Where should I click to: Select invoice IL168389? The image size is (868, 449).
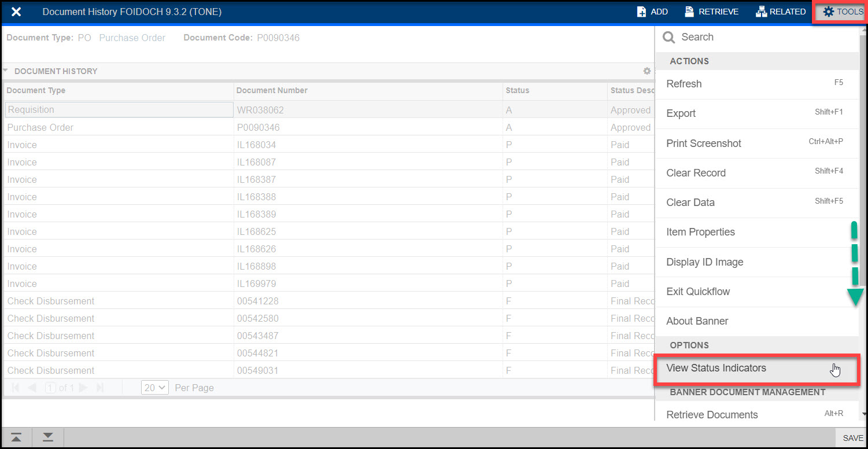(x=256, y=214)
